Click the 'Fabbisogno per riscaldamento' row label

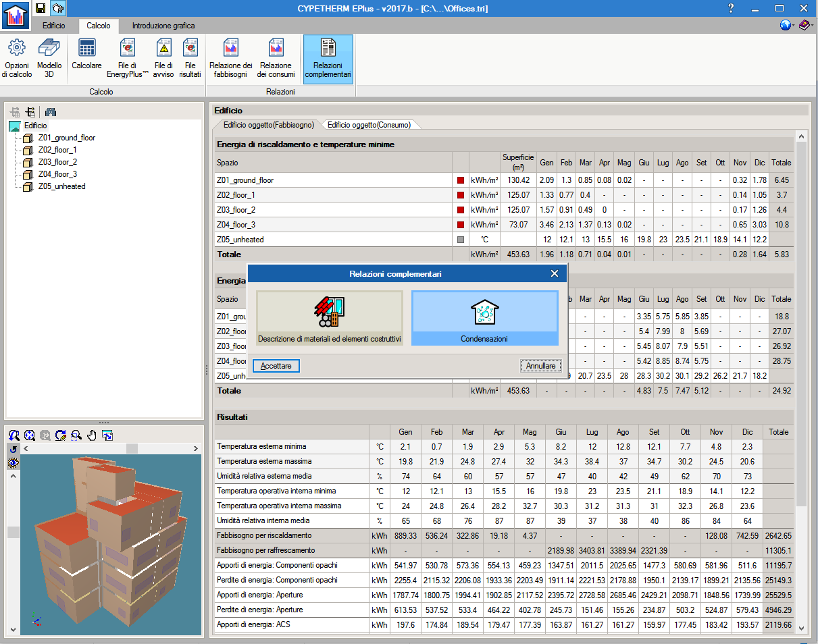pyautogui.click(x=265, y=535)
